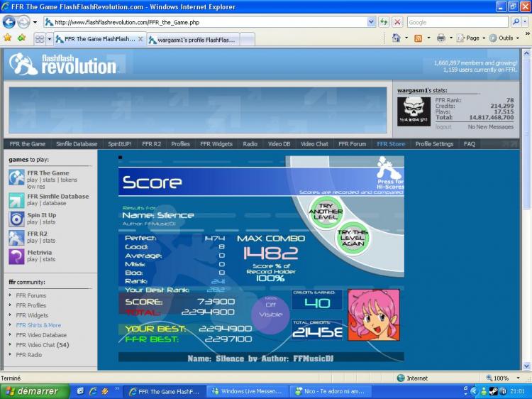Click the Try This Level Again button
The height and width of the screenshot is (399, 532).
pyautogui.click(x=353, y=237)
